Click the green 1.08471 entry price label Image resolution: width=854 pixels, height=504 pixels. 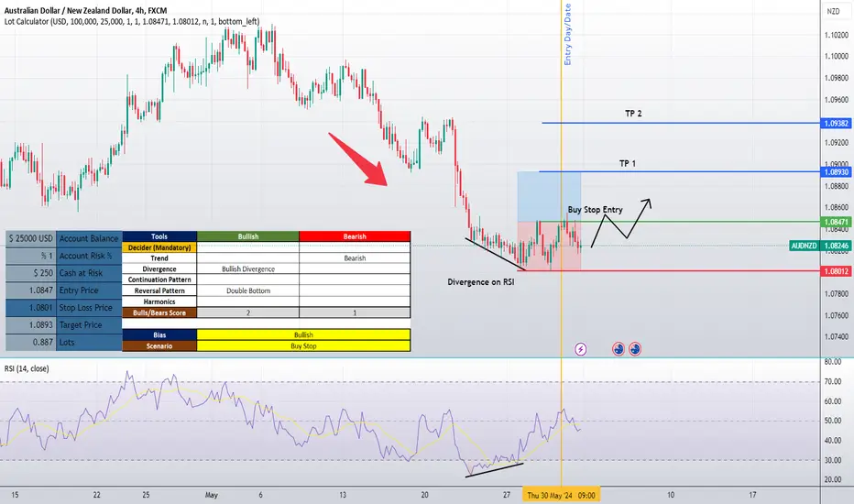click(836, 223)
